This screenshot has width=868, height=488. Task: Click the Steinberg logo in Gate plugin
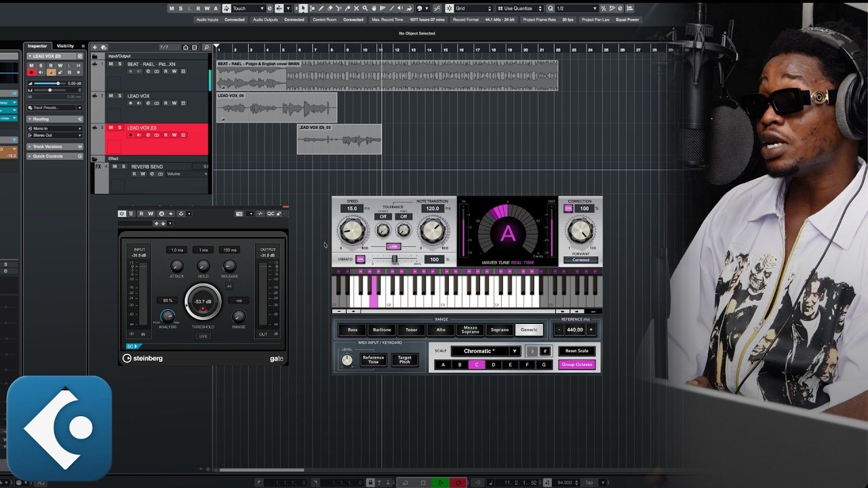coord(142,359)
